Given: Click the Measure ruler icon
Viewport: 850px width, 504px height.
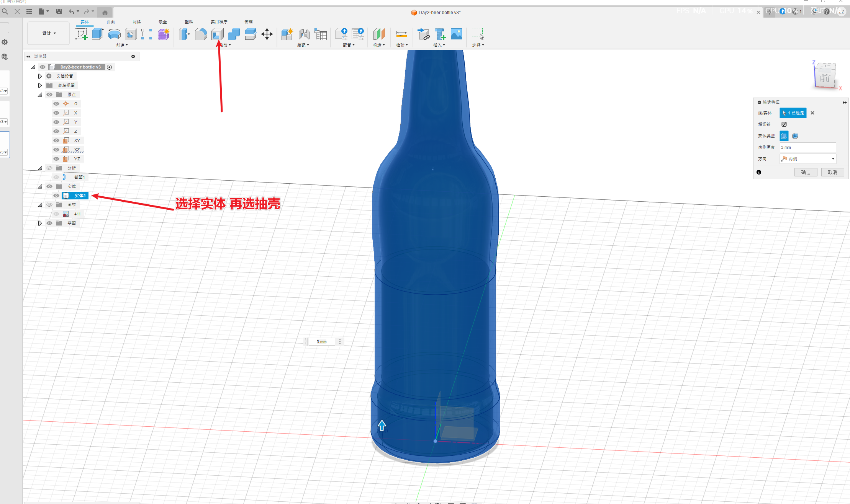Looking at the screenshot, I should pos(401,34).
